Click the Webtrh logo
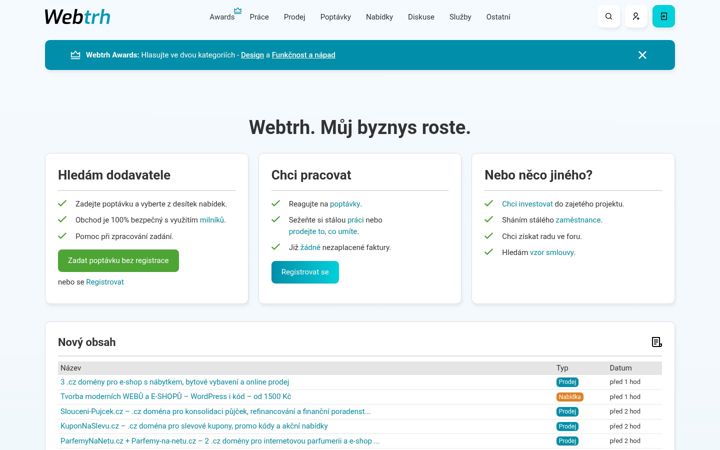The height and width of the screenshot is (450, 720). click(x=77, y=17)
